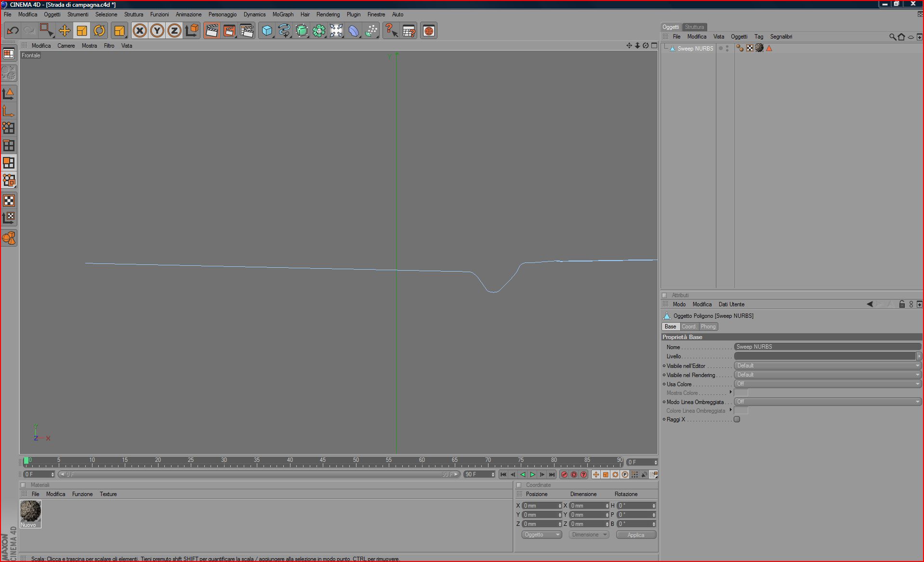Toggle the Materiali panel checkbox

tap(23, 485)
